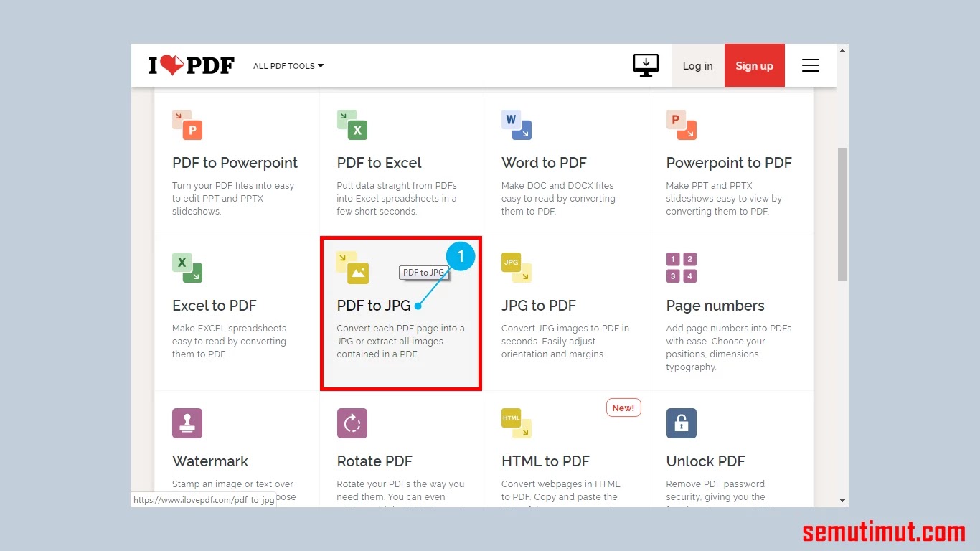Open the PDF to Excel title

379,163
